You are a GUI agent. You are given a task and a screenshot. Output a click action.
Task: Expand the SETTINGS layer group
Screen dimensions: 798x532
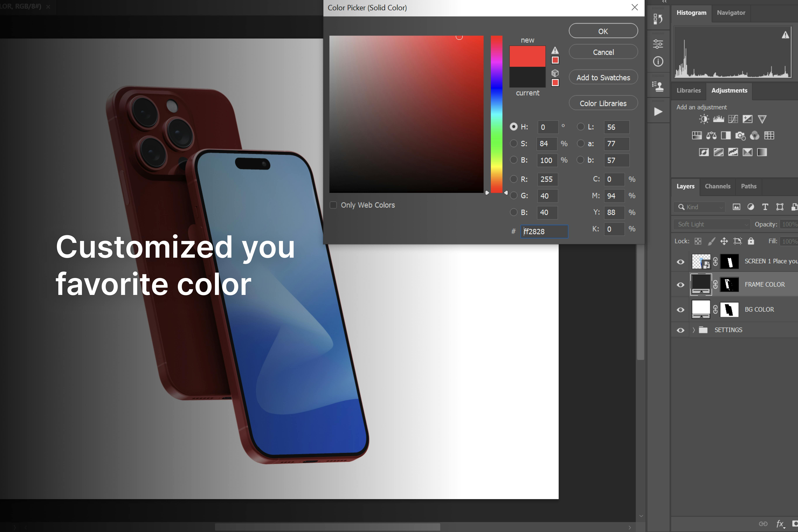tap(693, 330)
